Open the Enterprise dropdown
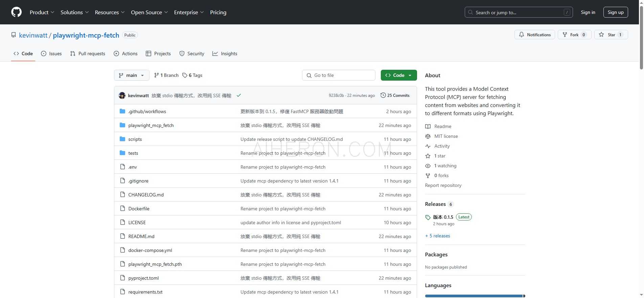This screenshot has width=644, height=298. point(189,12)
